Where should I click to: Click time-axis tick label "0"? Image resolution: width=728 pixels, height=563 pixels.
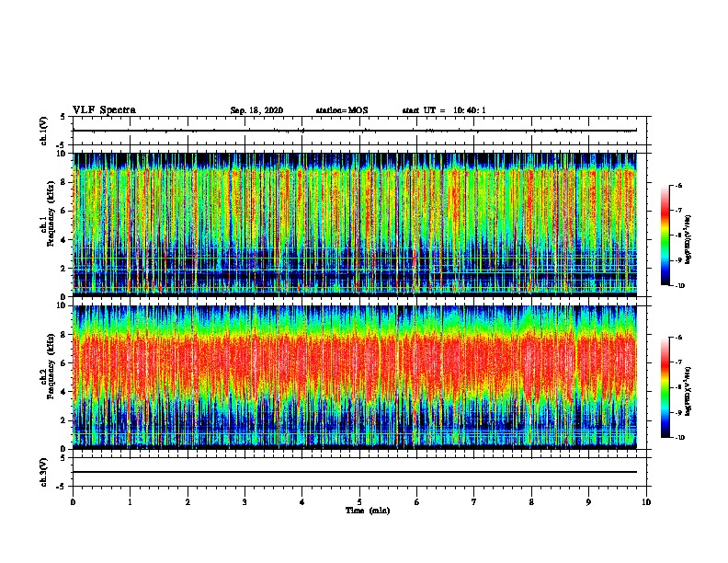(x=73, y=502)
